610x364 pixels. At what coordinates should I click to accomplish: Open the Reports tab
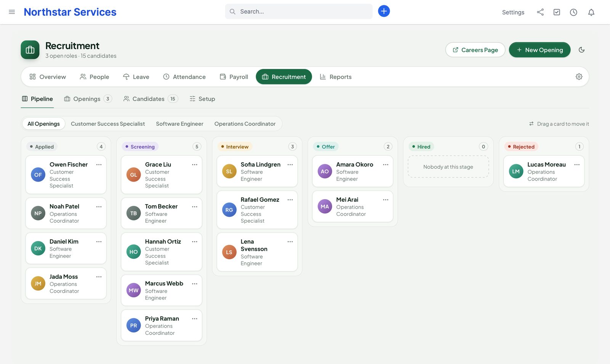pos(335,77)
